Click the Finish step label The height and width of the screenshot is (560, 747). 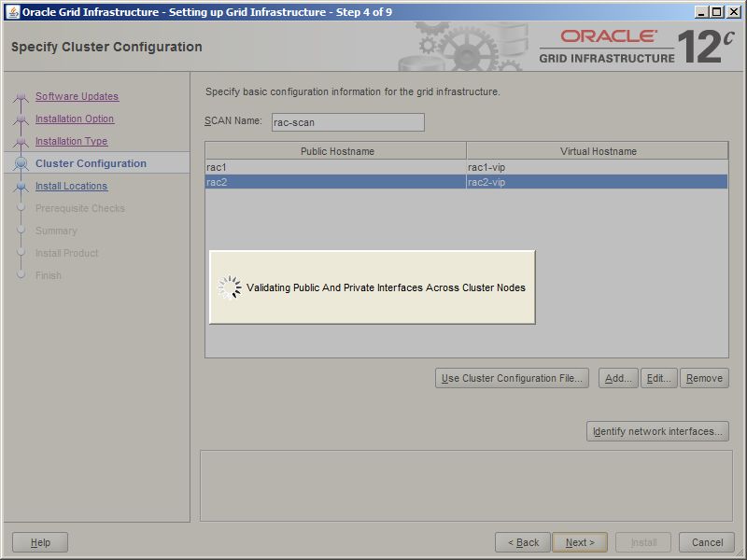49,275
